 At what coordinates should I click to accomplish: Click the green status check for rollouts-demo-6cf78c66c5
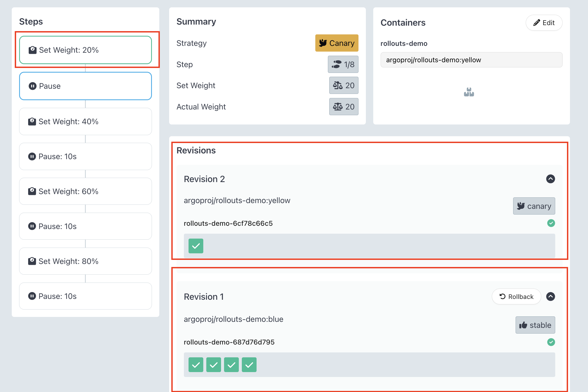551,223
